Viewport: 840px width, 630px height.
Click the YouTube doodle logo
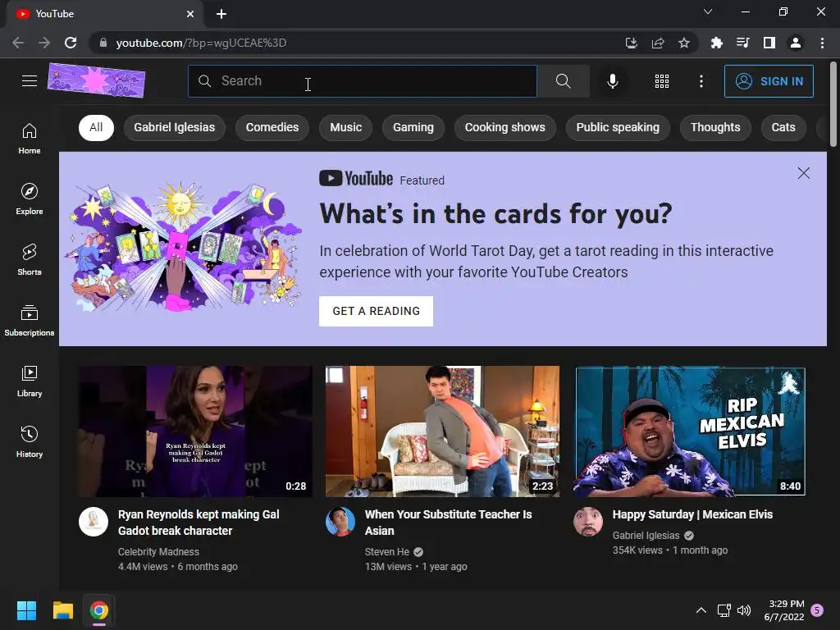97,80
